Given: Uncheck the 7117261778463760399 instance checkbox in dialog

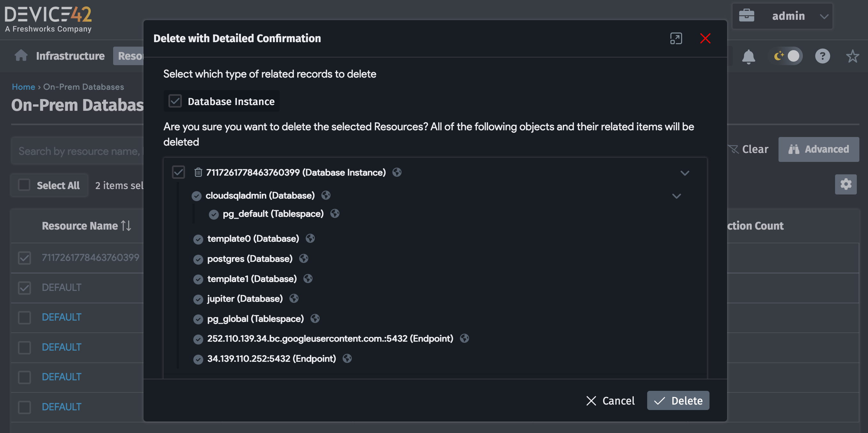Looking at the screenshot, I should tap(179, 172).
